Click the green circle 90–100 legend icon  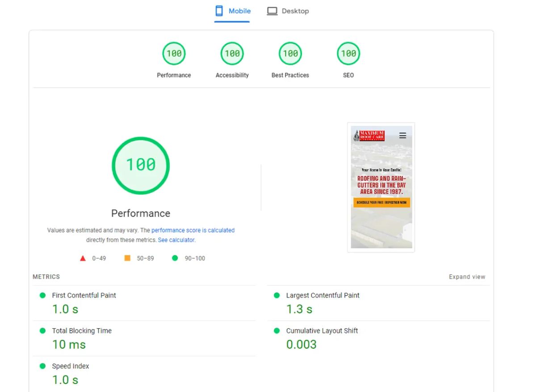click(175, 258)
